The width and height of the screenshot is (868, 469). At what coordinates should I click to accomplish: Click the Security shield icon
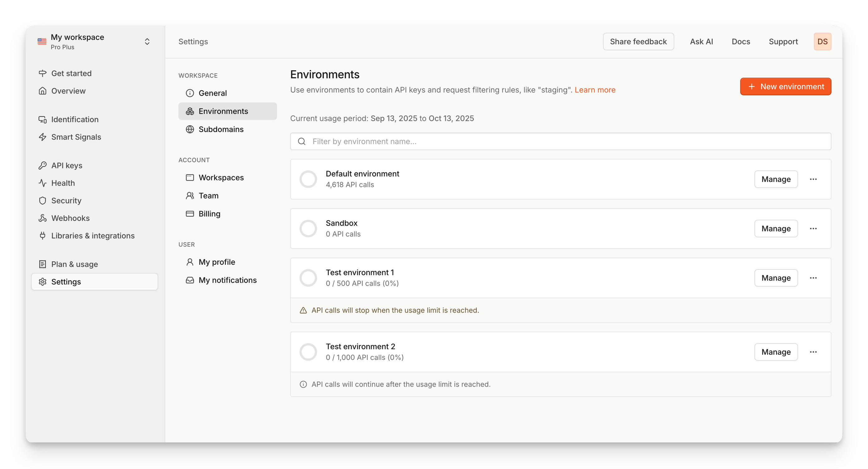[42, 200]
